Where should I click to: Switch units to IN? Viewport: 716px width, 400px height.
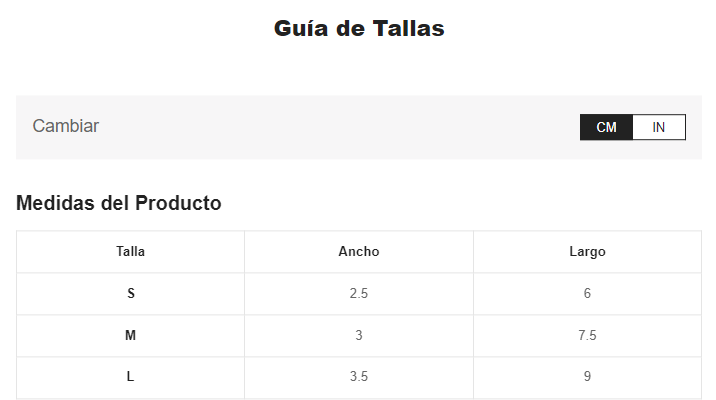click(x=659, y=127)
